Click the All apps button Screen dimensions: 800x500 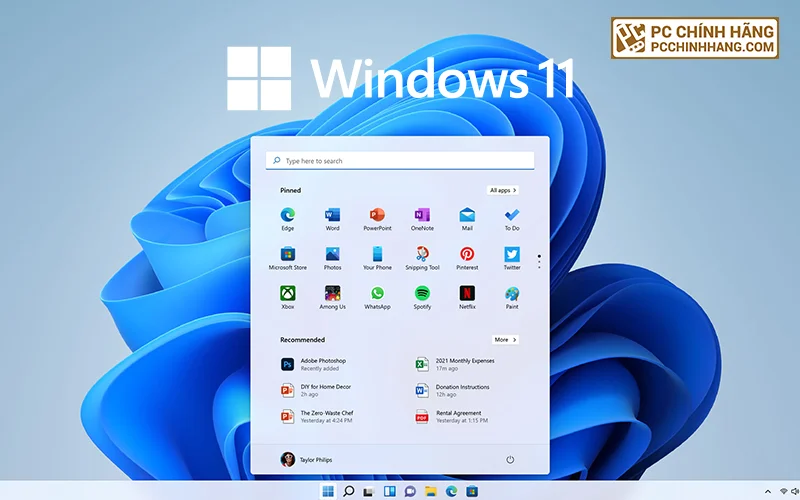point(503,190)
